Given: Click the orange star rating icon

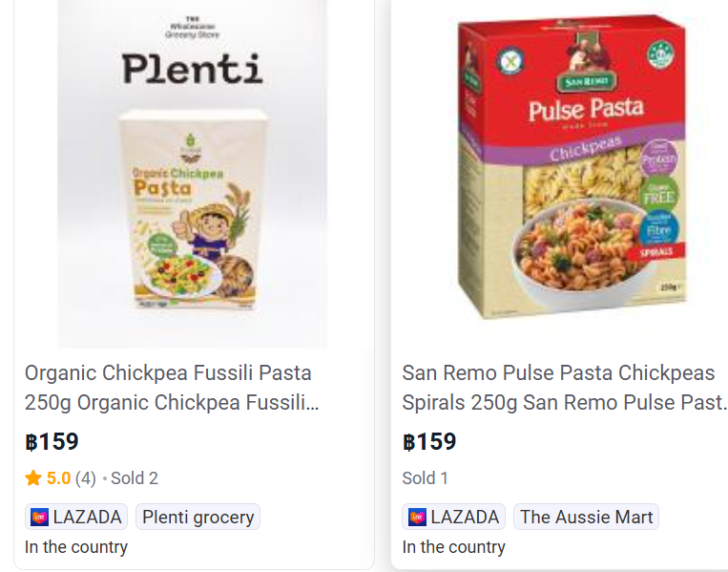Looking at the screenshot, I should tap(33, 478).
